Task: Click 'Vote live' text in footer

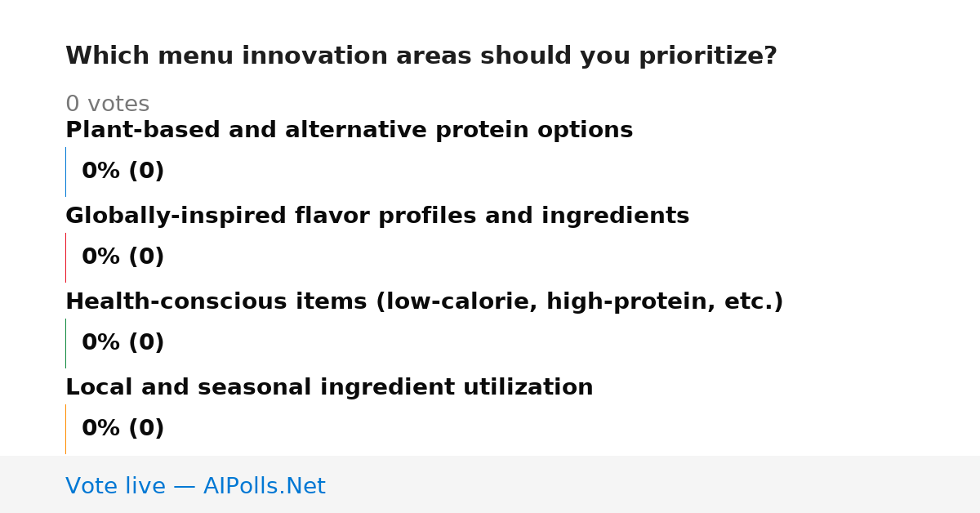Action: 115,487
